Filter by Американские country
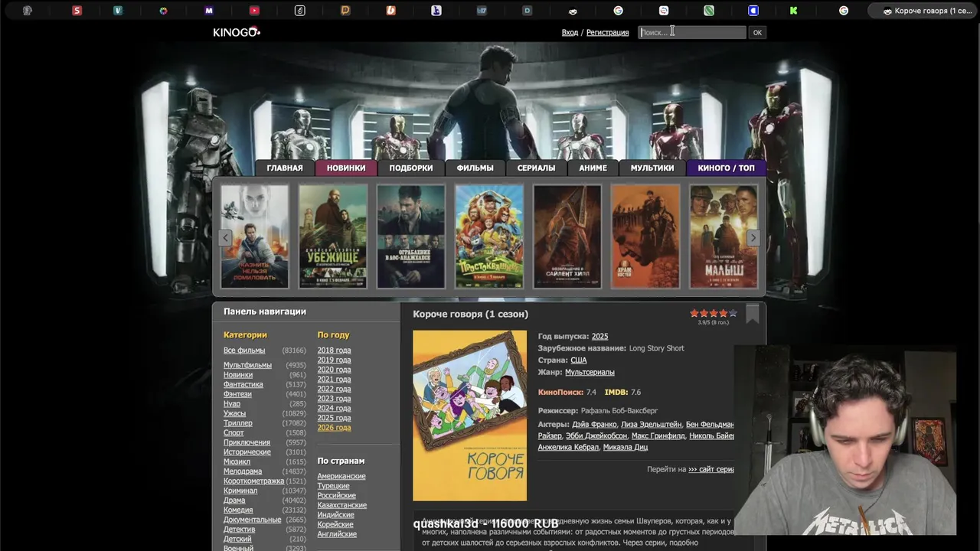This screenshot has width=980, height=551. [341, 476]
